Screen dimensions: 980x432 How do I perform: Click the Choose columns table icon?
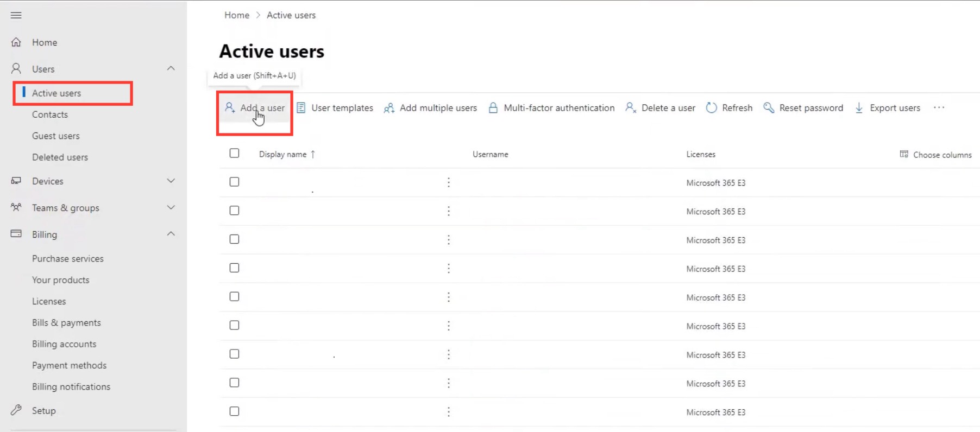pos(904,154)
